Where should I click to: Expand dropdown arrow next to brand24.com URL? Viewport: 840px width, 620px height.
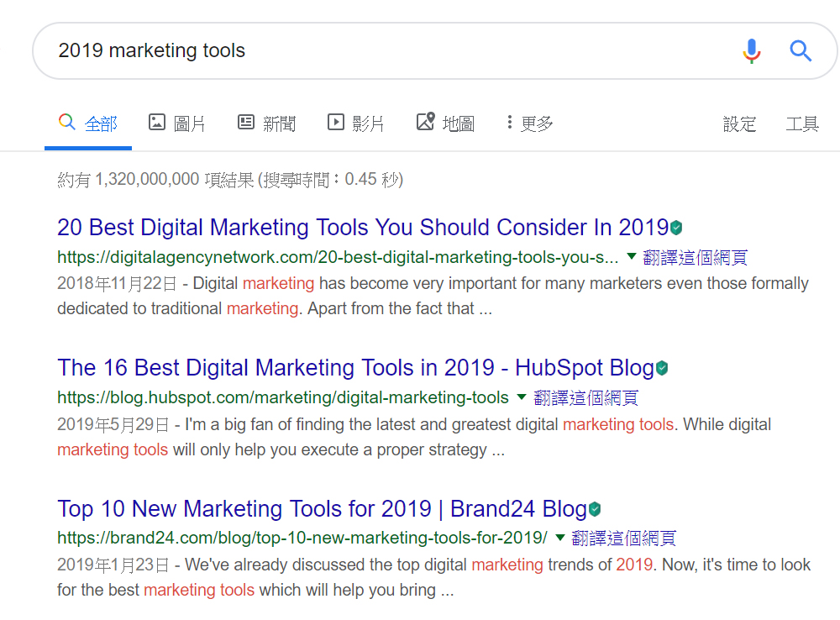(x=560, y=538)
